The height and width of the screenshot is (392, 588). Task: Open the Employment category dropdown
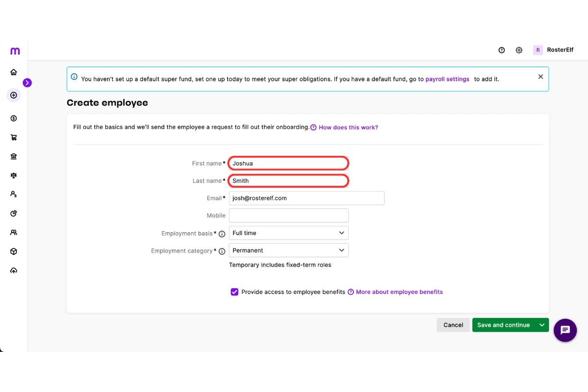pyautogui.click(x=289, y=250)
